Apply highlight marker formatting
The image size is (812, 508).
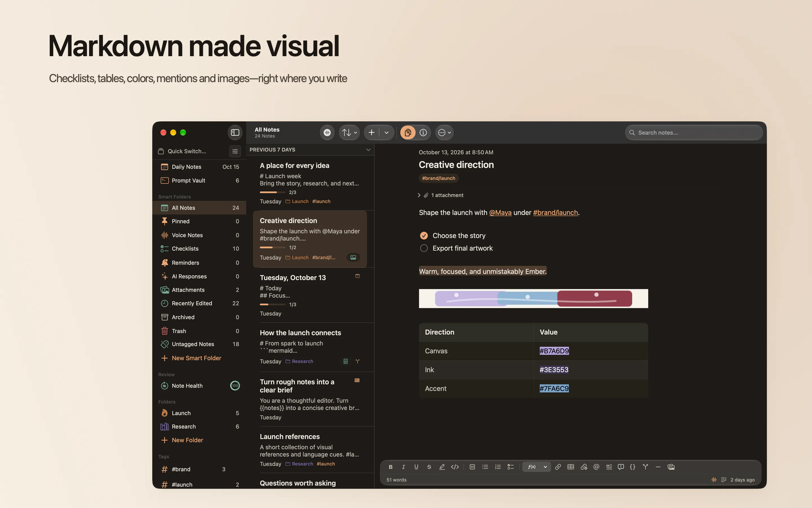442,467
